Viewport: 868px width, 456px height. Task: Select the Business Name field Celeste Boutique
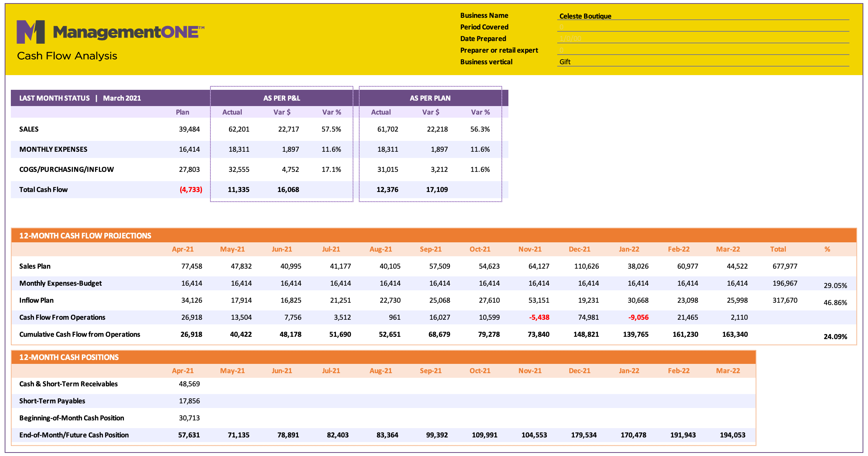tap(703, 16)
